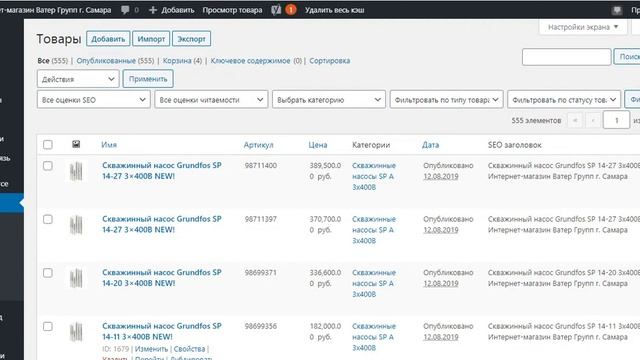Viewport: 640px width, 360px height.
Task: Click the Категории column header
Action: pos(371,144)
